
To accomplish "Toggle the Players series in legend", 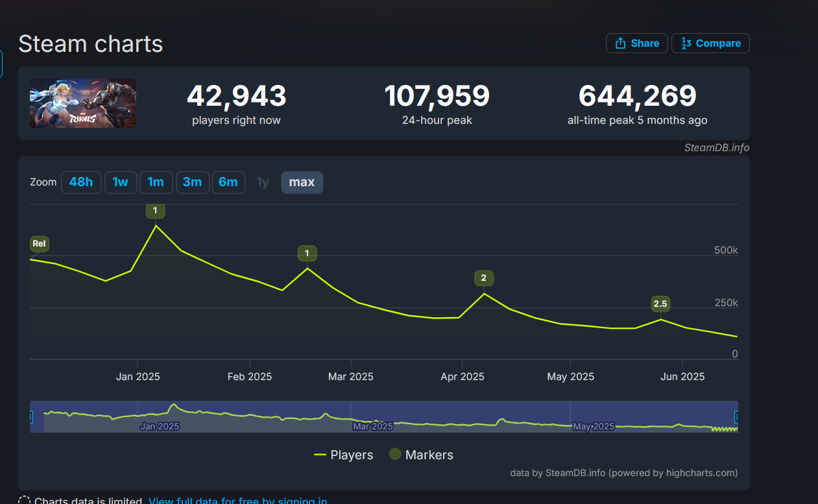I will tap(344, 455).
